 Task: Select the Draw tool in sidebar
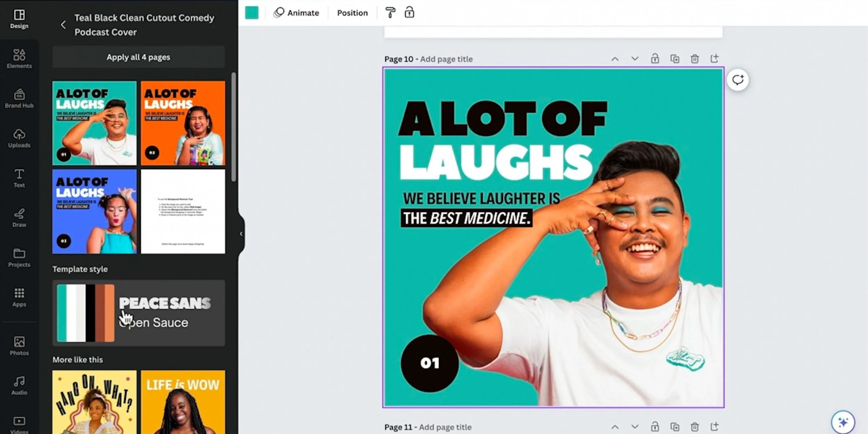coord(19,218)
